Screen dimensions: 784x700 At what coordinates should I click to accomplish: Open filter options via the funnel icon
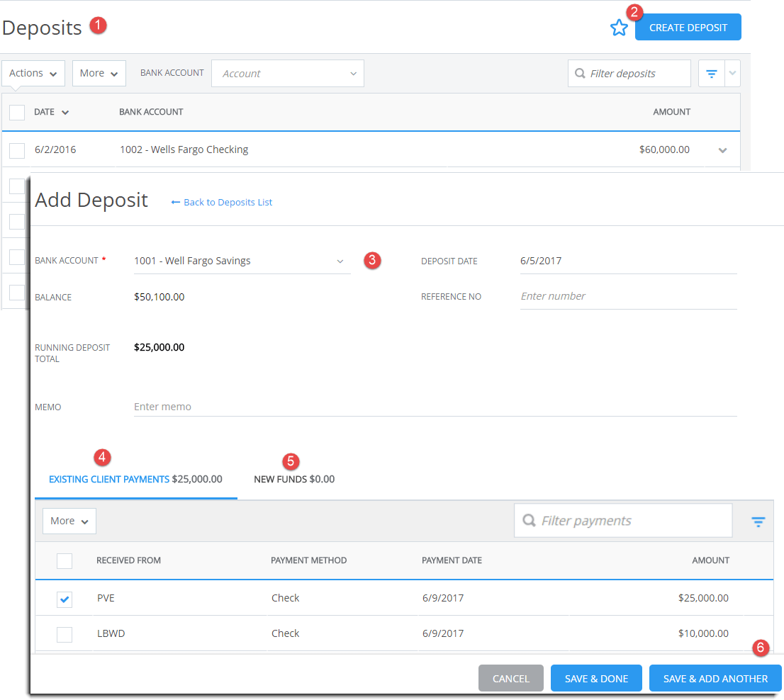point(711,73)
